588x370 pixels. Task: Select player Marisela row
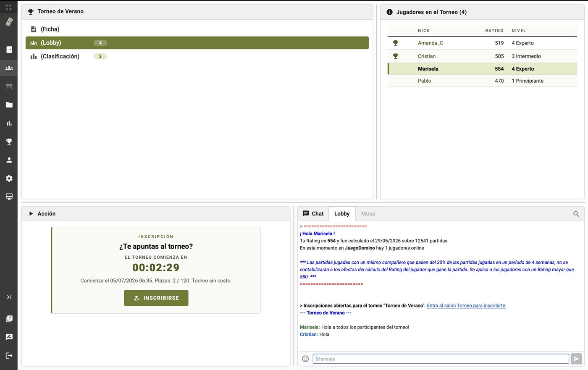point(482,69)
